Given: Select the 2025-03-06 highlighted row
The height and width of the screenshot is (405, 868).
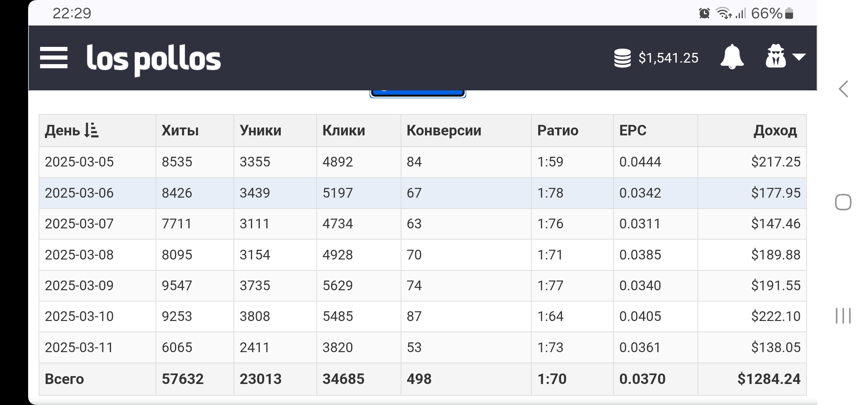Looking at the screenshot, I should click(423, 193).
